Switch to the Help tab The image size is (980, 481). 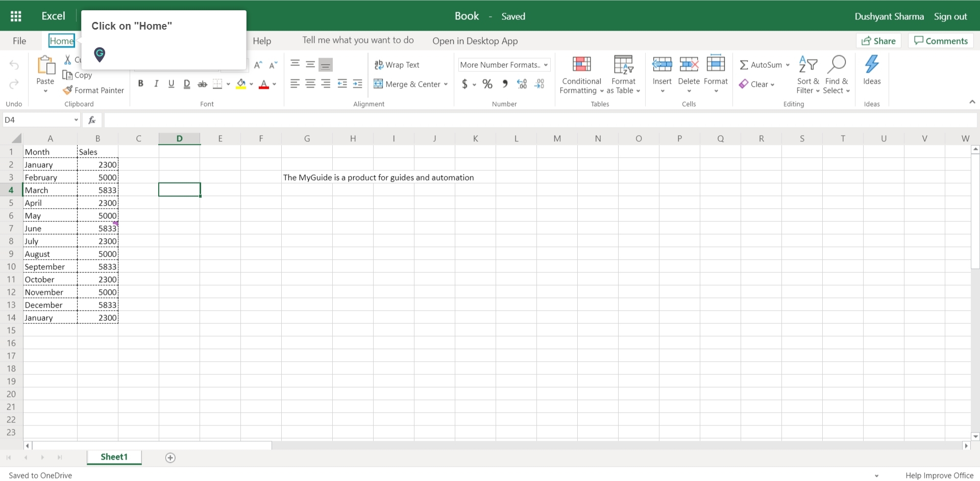[x=262, y=40]
